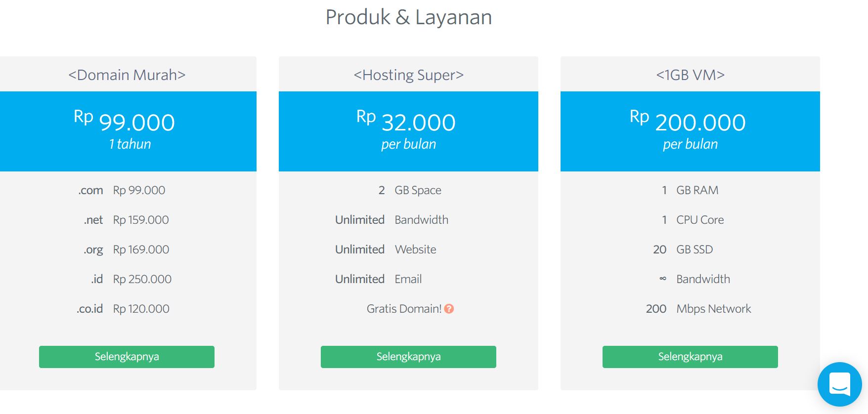Viewport: 868px width, 414px height.
Task: Click the Gratis Domain! text
Action: [404, 309]
